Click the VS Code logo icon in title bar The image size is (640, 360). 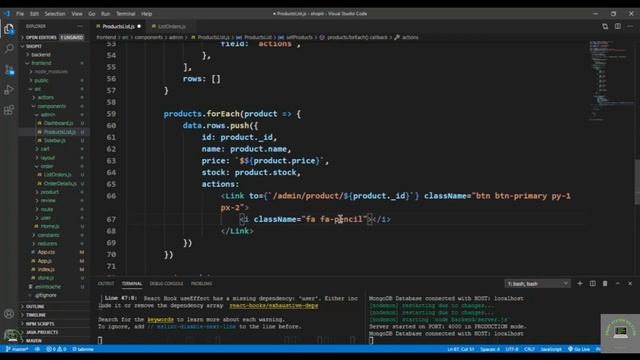point(7,13)
